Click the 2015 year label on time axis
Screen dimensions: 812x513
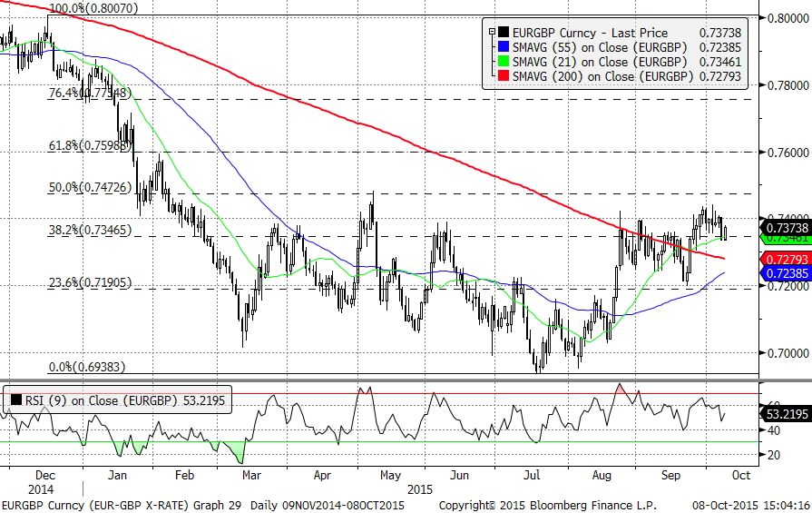click(x=420, y=489)
